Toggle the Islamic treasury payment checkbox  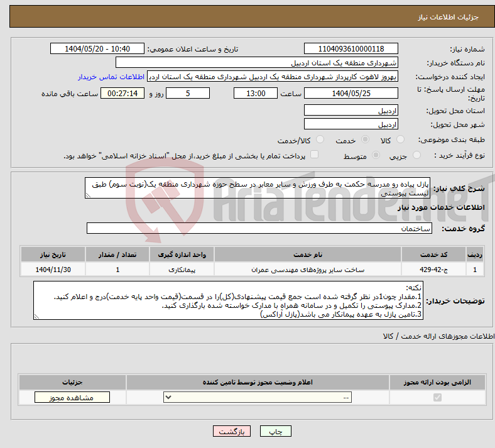click(x=314, y=155)
